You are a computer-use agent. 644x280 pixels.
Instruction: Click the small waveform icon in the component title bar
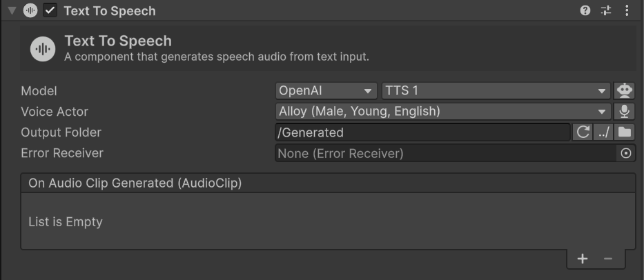click(30, 11)
